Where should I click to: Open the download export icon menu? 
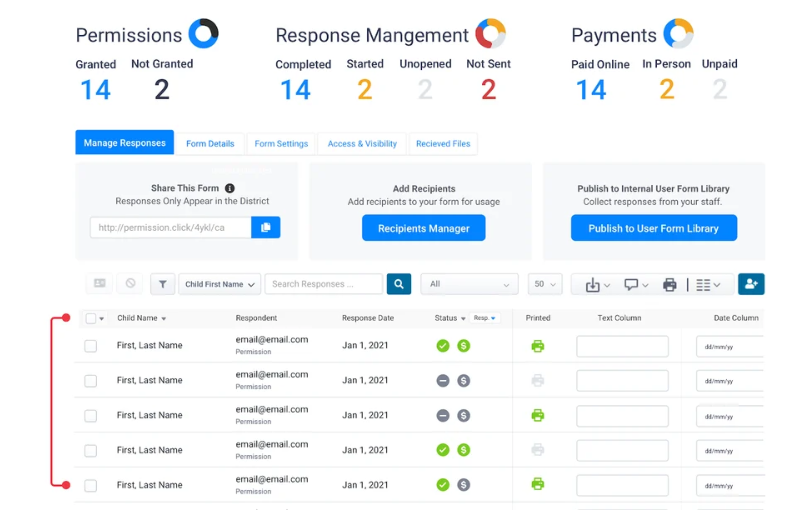click(597, 285)
